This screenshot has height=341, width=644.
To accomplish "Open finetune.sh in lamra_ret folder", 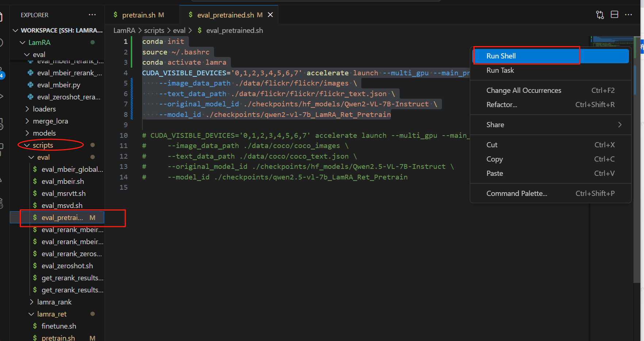I will tap(59, 326).
